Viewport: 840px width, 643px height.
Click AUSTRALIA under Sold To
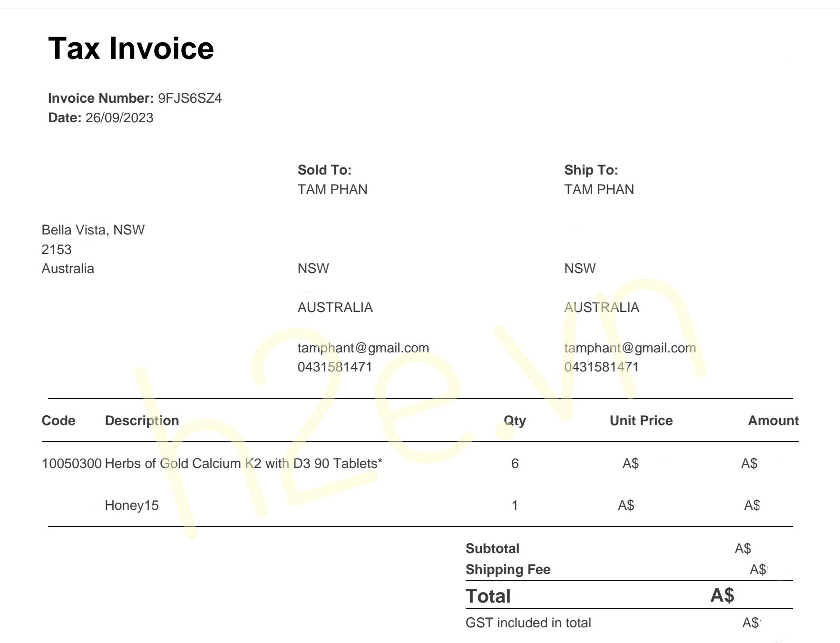[335, 308]
